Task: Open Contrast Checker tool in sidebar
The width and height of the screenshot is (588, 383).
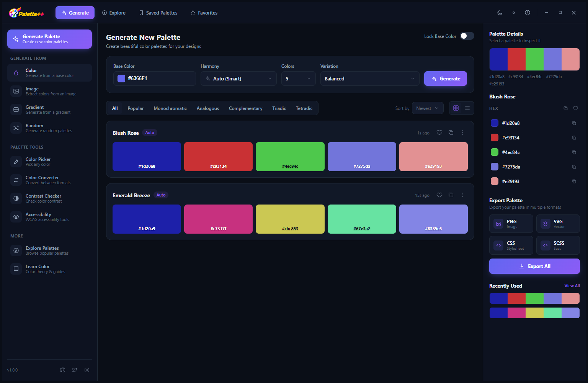Action: [49, 198]
